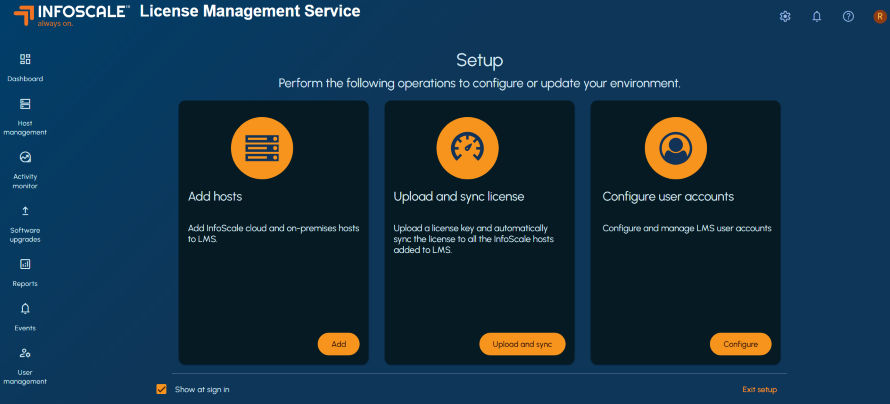This screenshot has width=890, height=404.
Task: Open notifications bell in top bar
Action: pos(817,16)
